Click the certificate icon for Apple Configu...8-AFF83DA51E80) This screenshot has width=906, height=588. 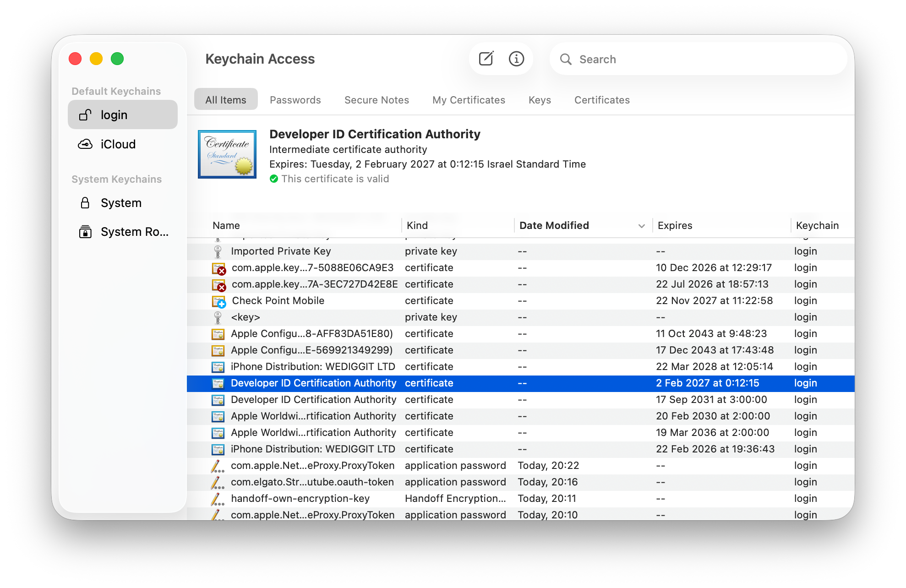[x=218, y=334]
